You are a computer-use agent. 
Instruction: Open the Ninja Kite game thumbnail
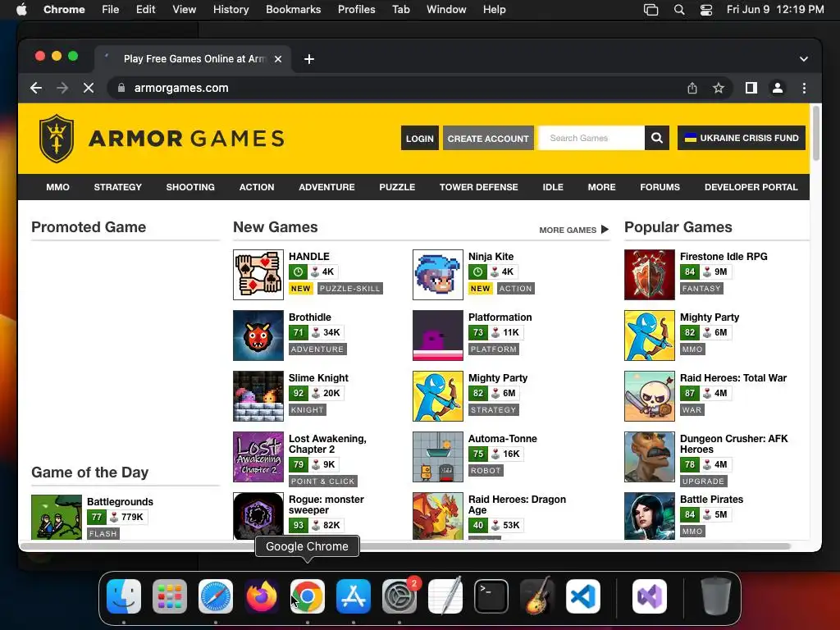(438, 275)
